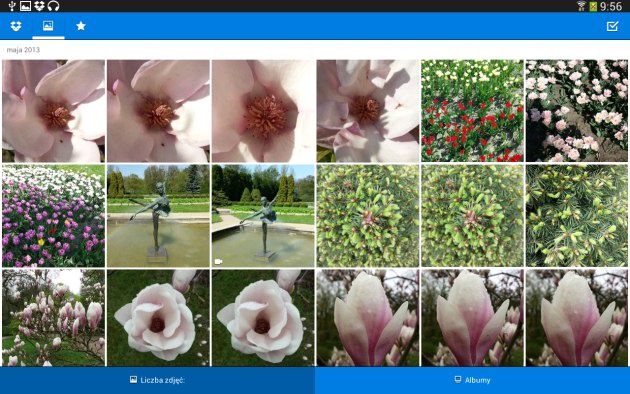Image resolution: width=630 pixels, height=394 pixels.
Task: Open first magnolia close-up photo in top row
Action: (53, 111)
